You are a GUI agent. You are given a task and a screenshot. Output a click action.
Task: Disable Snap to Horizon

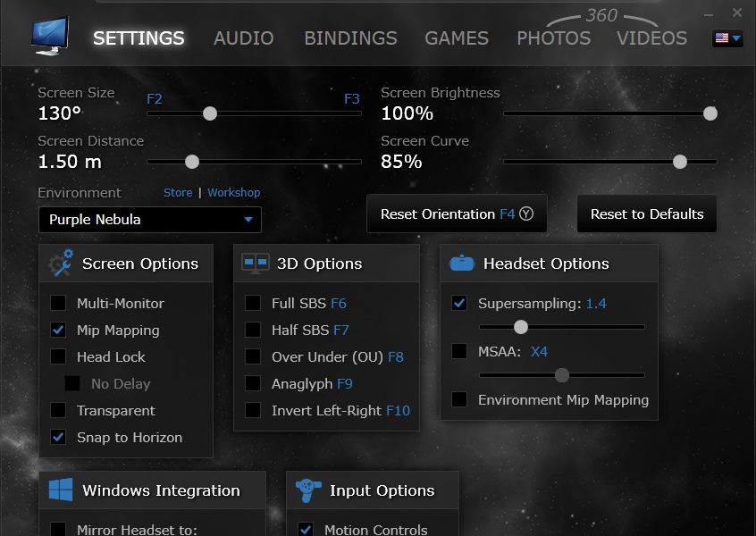coord(59,437)
